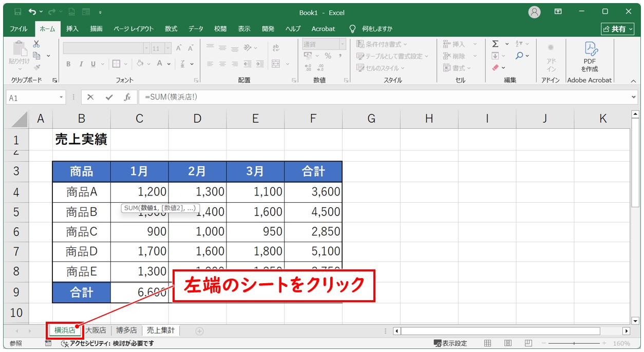Click the Find and Select magnifier icon
This screenshot has height=352, width=644.
pyautogui.click(x=520, y=56)
